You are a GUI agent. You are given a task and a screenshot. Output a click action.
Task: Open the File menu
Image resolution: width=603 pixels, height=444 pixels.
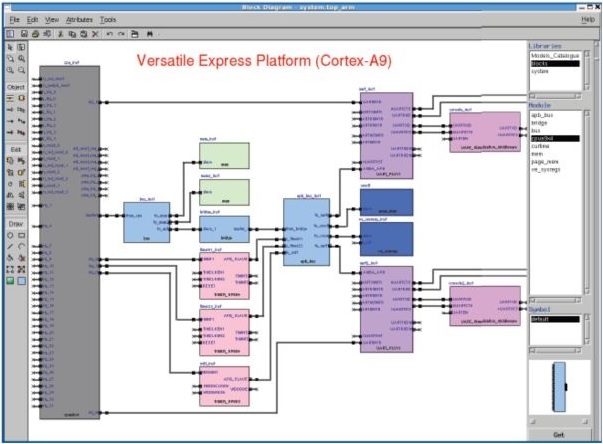coord(14,20)
